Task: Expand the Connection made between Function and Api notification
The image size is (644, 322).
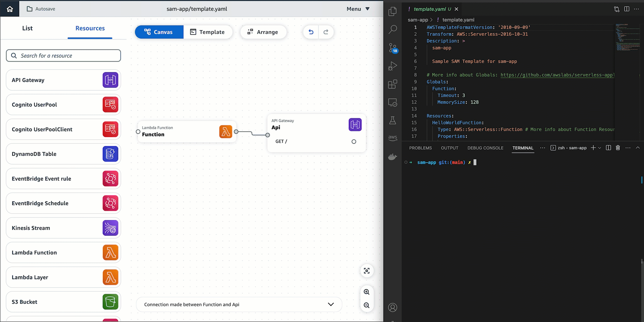Action: [331, 304]
